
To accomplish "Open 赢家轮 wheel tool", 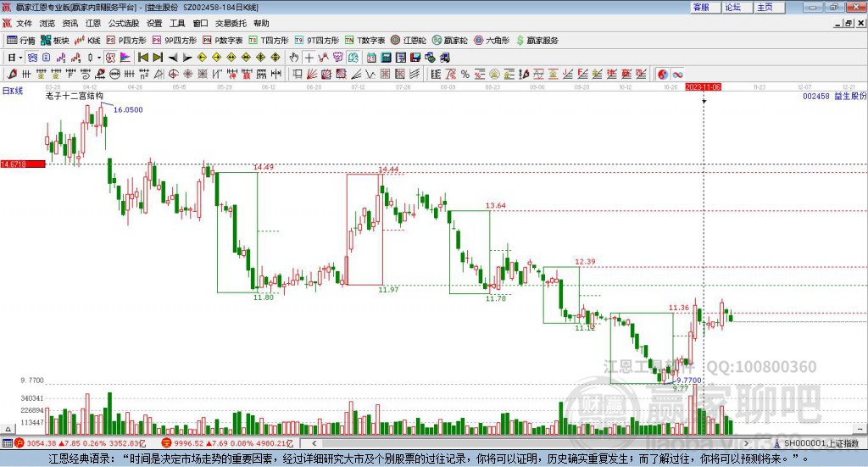I will coord(450,41).
